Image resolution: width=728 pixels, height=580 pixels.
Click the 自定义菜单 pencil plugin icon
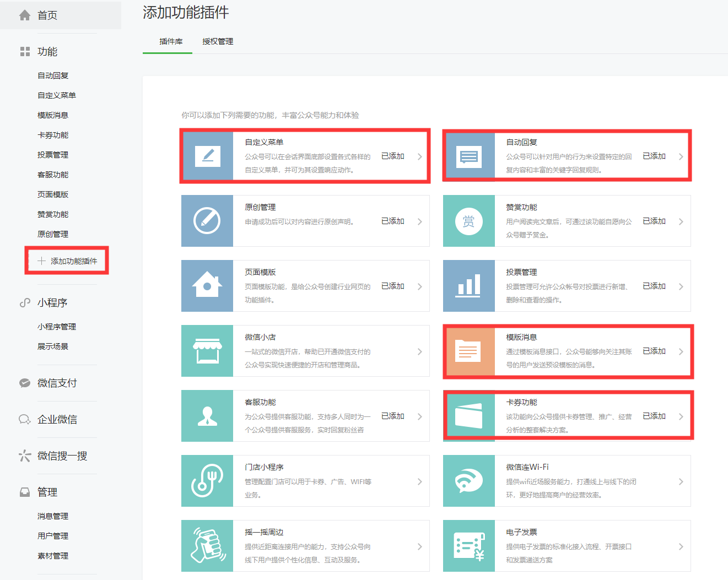[x=208, y=156]
